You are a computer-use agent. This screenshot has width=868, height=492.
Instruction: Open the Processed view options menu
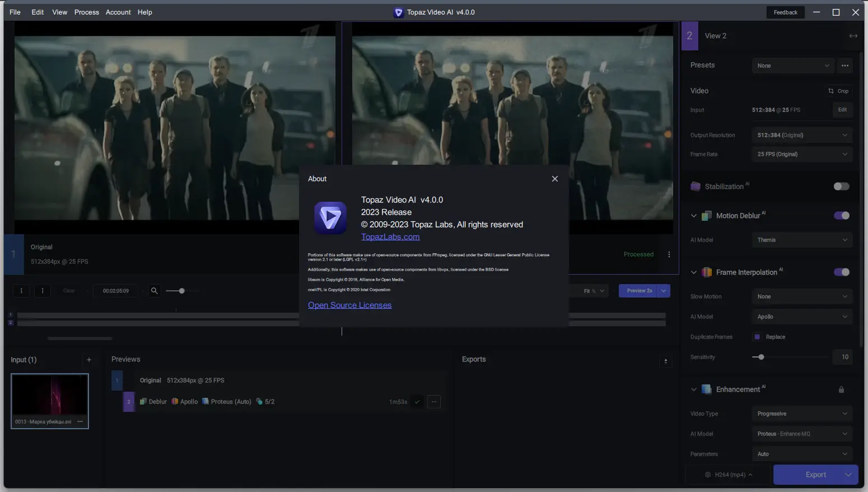pos(669,254)
